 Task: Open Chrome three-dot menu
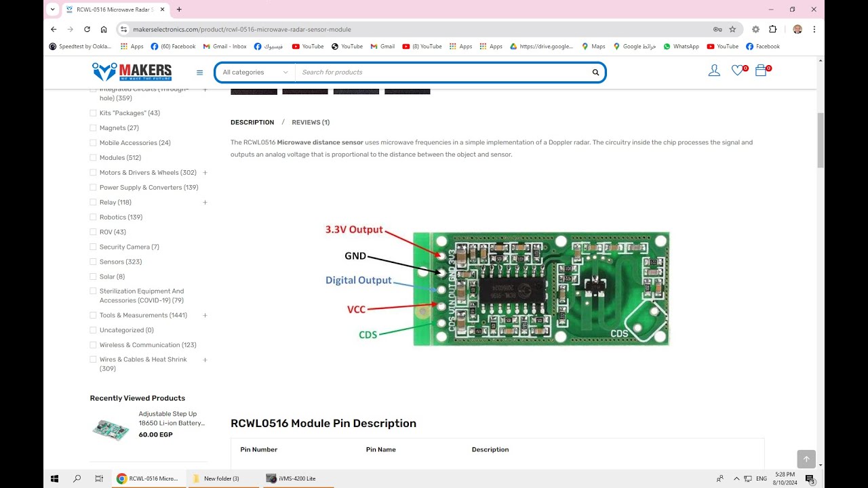tap(814, 29)
